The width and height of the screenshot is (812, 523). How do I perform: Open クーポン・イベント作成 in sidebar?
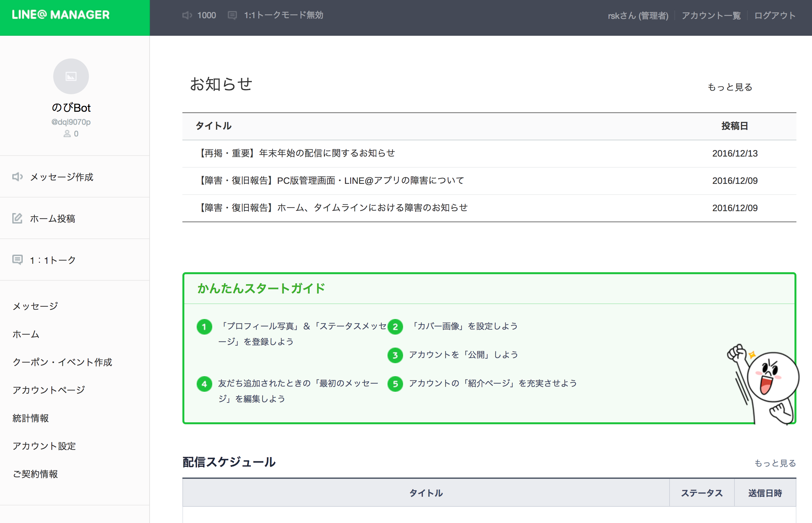click(x=62, y=362)
